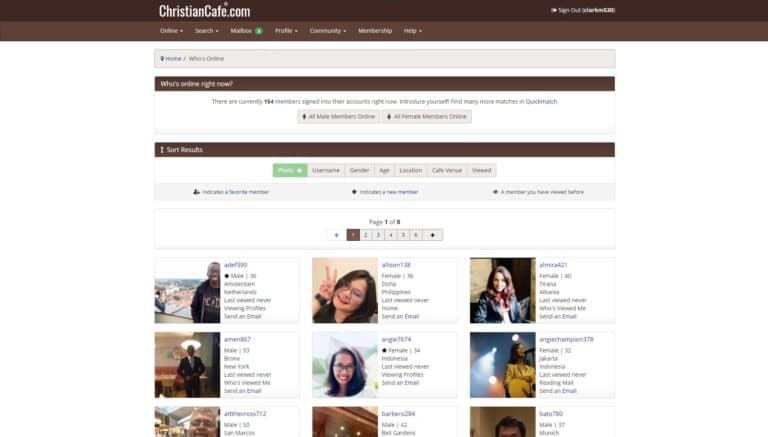Open the Help dropdown menu

[412, 30]
